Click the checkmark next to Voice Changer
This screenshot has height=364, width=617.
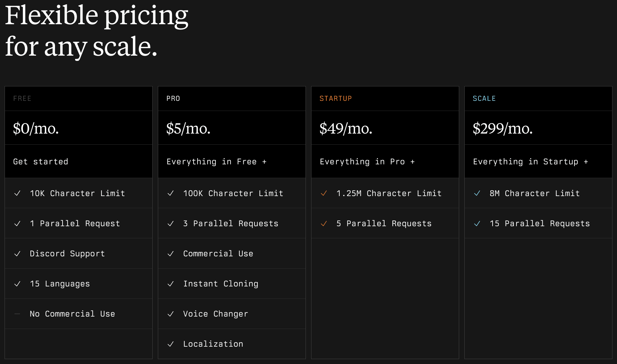tap(171, 314)
